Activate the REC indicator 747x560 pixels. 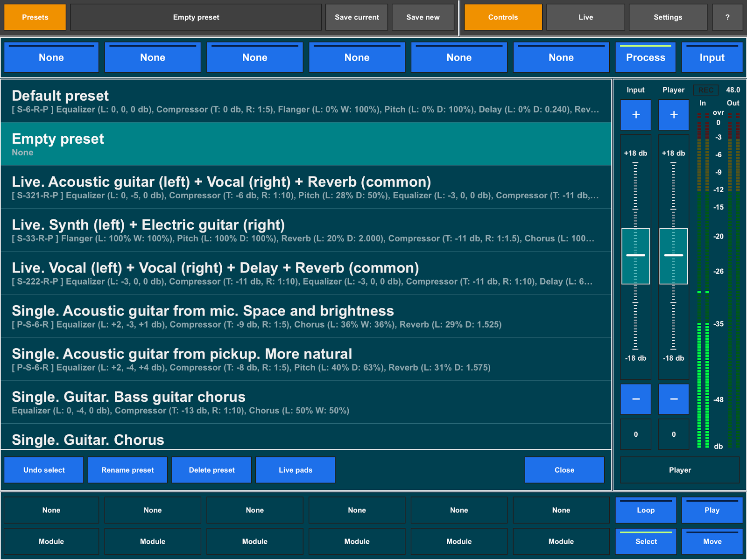(x=705, y=90)
